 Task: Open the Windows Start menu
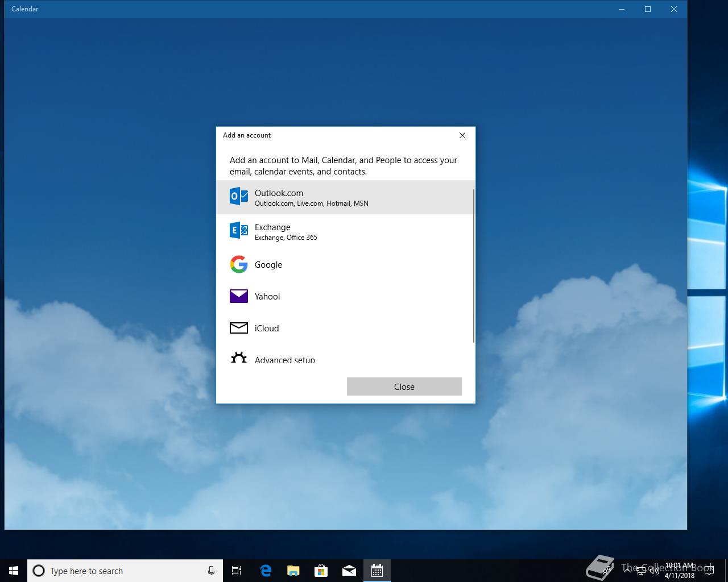pos(14,571)
